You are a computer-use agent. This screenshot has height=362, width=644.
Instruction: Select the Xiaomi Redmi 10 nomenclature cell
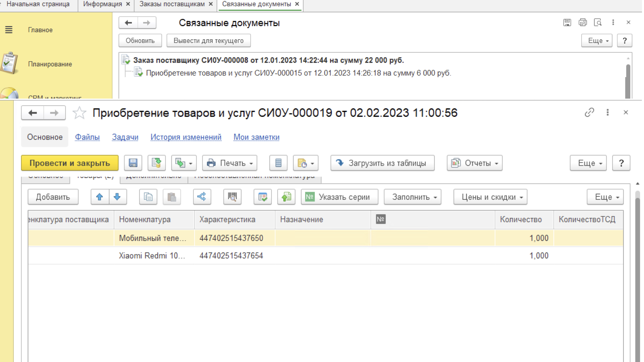(x=154, y=256)
